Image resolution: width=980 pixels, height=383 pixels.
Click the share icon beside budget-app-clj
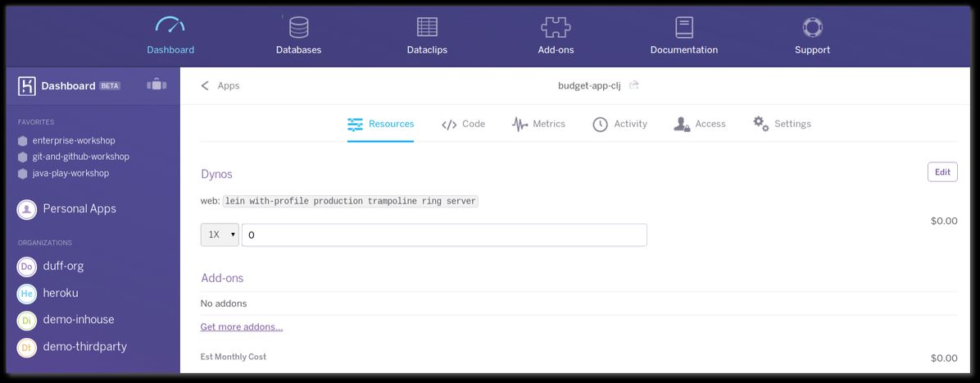click(634, 85)
